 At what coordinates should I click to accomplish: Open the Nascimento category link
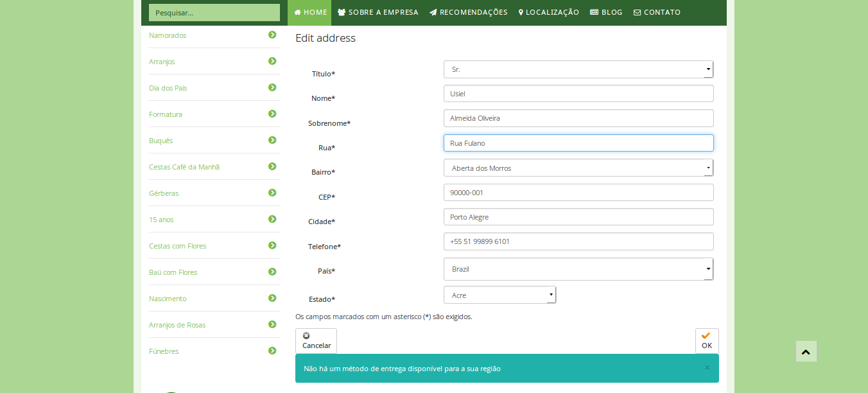(x=168, y=299)
